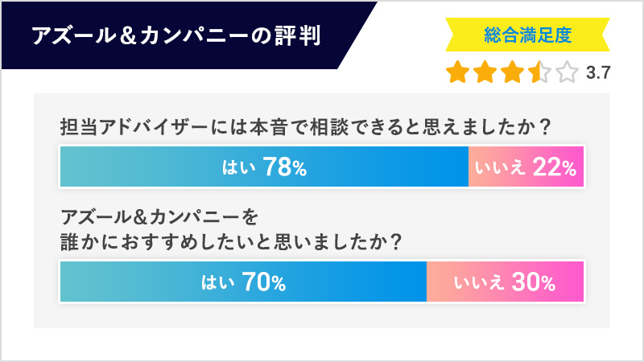Select the empty fifth star
644x362 pixels.
point(567,72)
